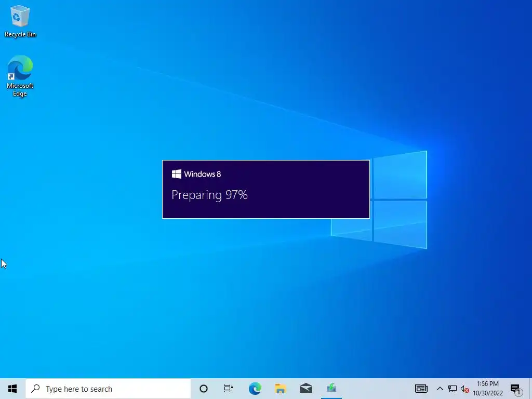The height and width of the screenshot is (399, 532).
Task: Open Task View on the taskbar
Action: (x=229, y=389)
